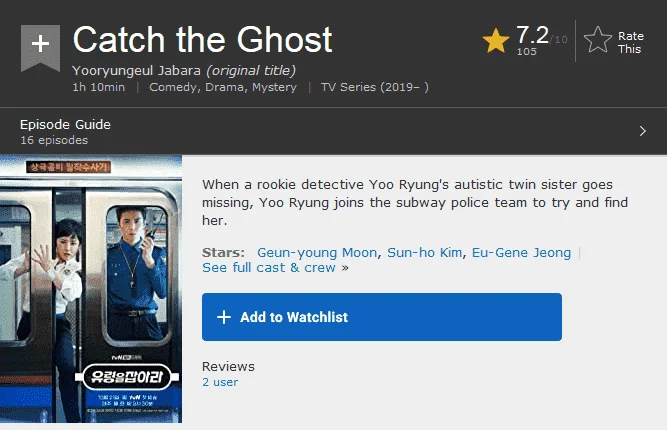The width and height of the screenshot is (667, 430).
Task: Click the empty Rate This star
Action: (598, 40)
